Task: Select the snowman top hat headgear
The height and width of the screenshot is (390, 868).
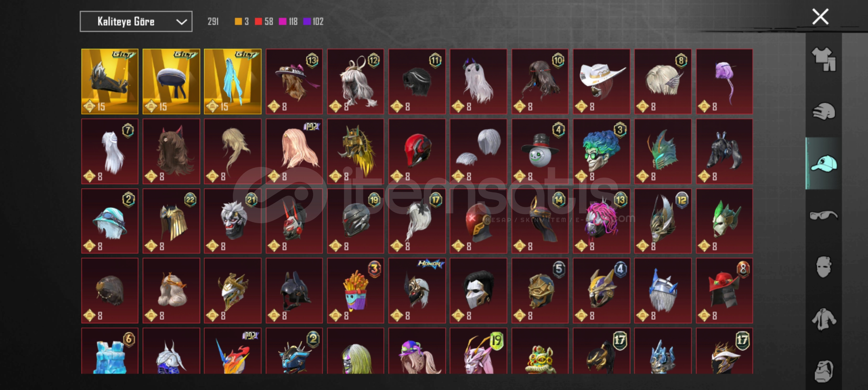Action: pos(540,151)
